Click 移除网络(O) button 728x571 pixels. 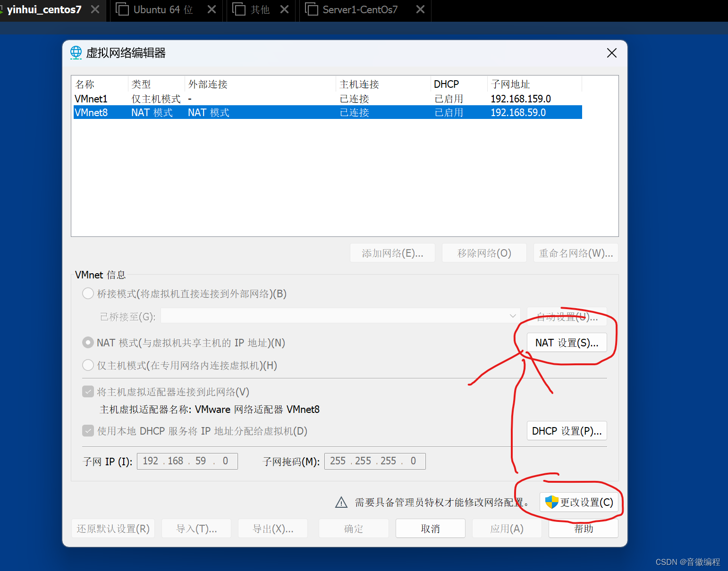(x=484, y=253)
